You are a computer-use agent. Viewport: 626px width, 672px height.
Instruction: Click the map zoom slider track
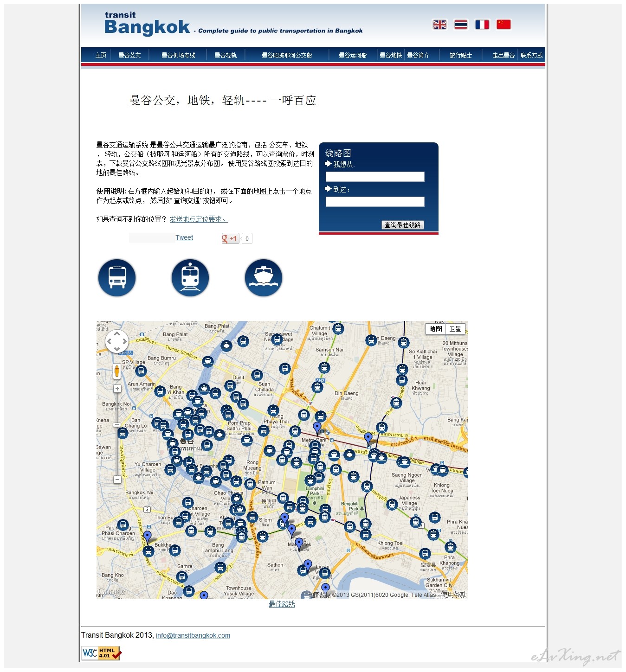pyautogui.click(x=117, y=434)
